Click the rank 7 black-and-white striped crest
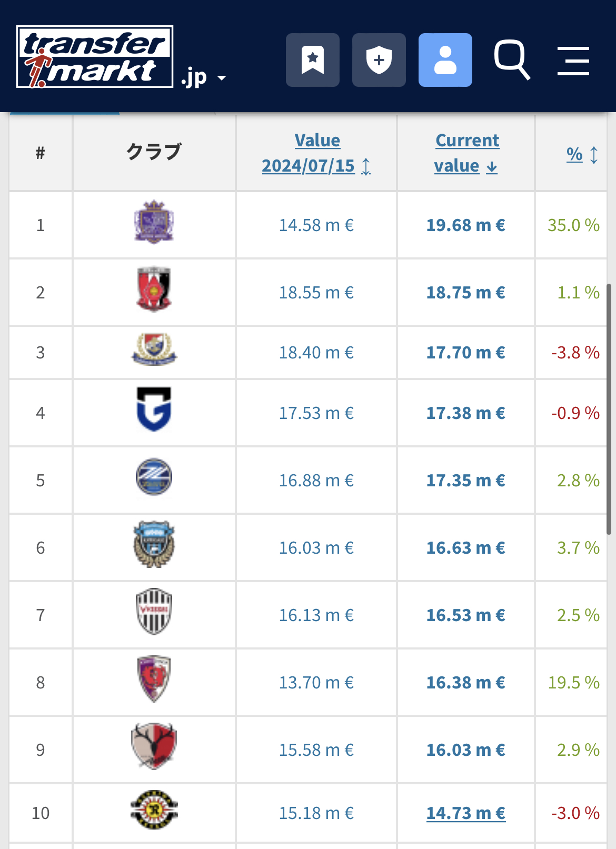The image size is (616, 849). tap(154, 612)
